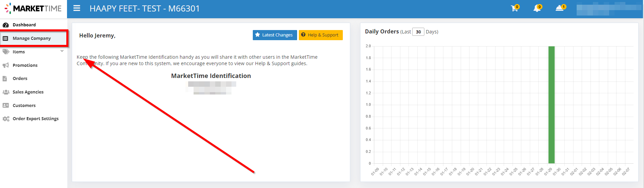Click the Promotions megaphone icon
This screenshot has width=644, height=188.
(6, 65)
